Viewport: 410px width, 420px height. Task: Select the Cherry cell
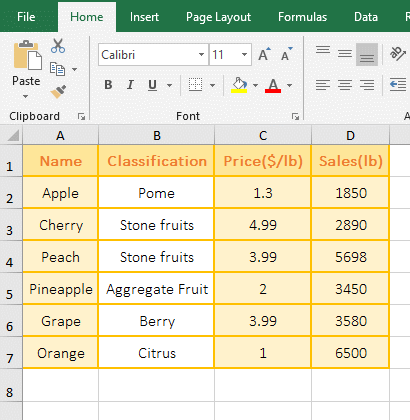click(60, 225)
